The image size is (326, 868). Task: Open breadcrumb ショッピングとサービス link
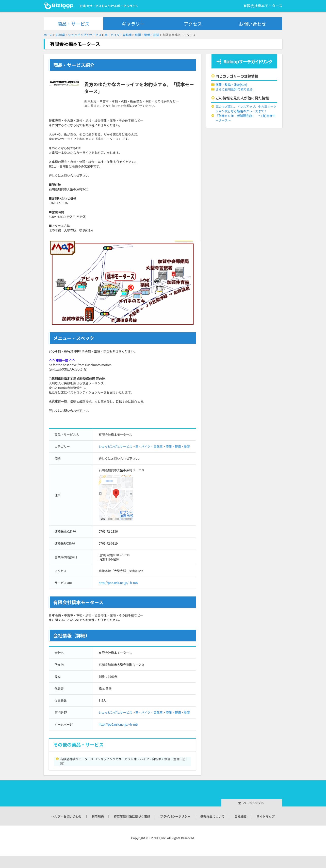(x=85, y=35)
